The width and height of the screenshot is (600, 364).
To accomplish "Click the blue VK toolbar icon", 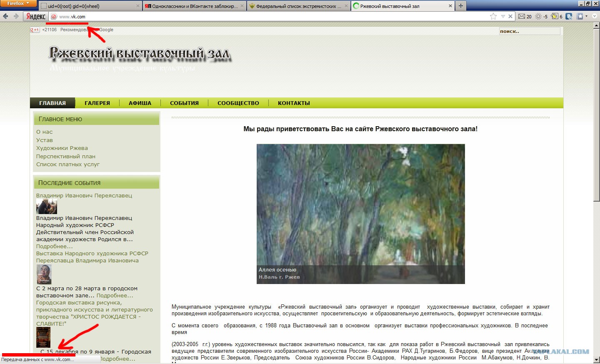I will pos(569,17).
